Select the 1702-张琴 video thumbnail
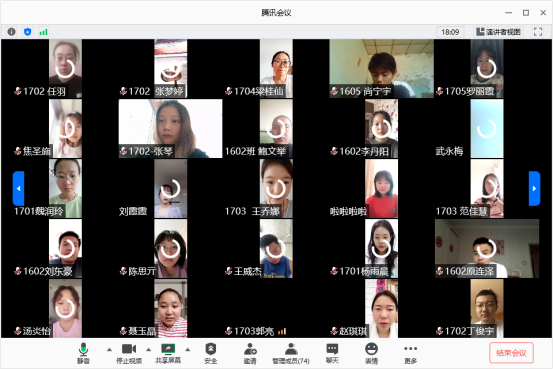Screen dimensions: 553x369 [x=170, y=128]
